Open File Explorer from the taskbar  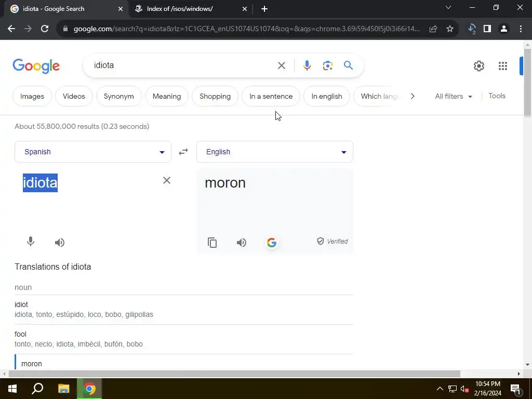[64, 389]
